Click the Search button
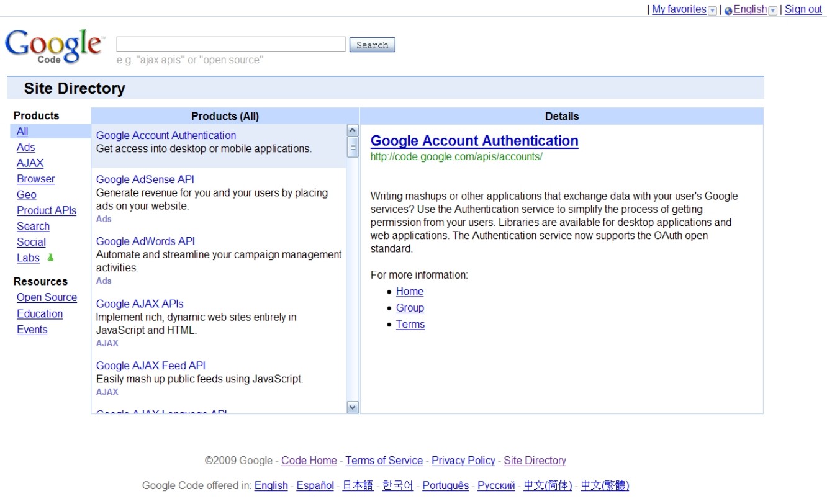Viewport: 827px width, 504px height. tap(373, 45)
